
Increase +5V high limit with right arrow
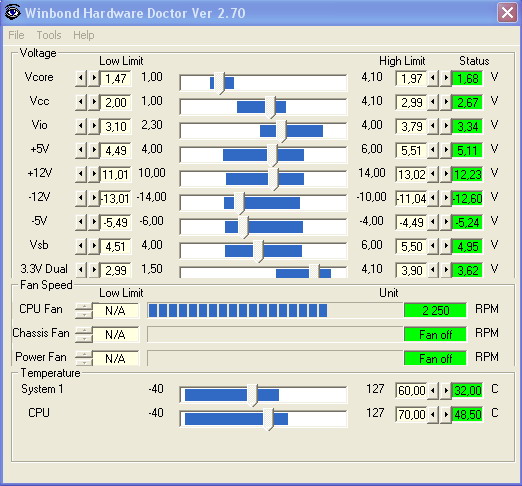pos(446,150)
